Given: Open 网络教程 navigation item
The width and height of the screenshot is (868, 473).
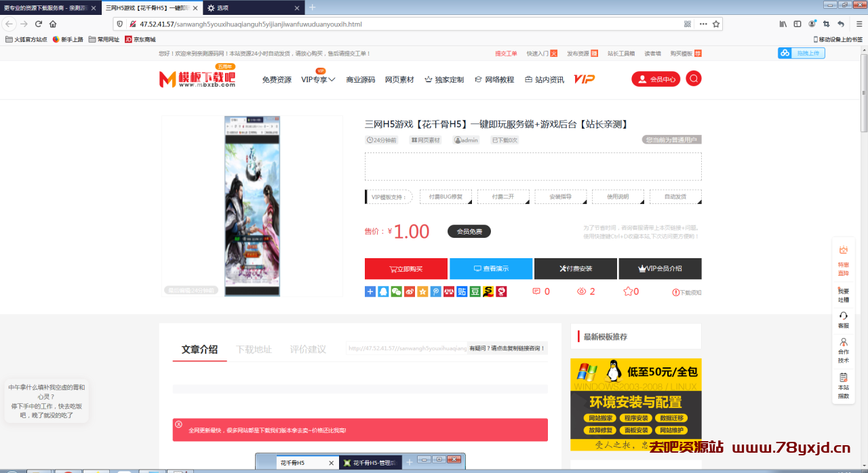Looking at the screenshot, I should point(494,79).
